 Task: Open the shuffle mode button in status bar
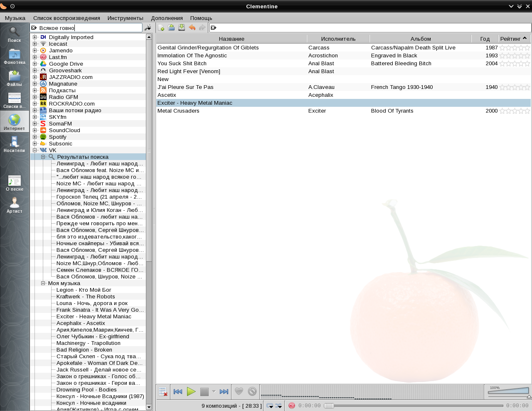278,406
